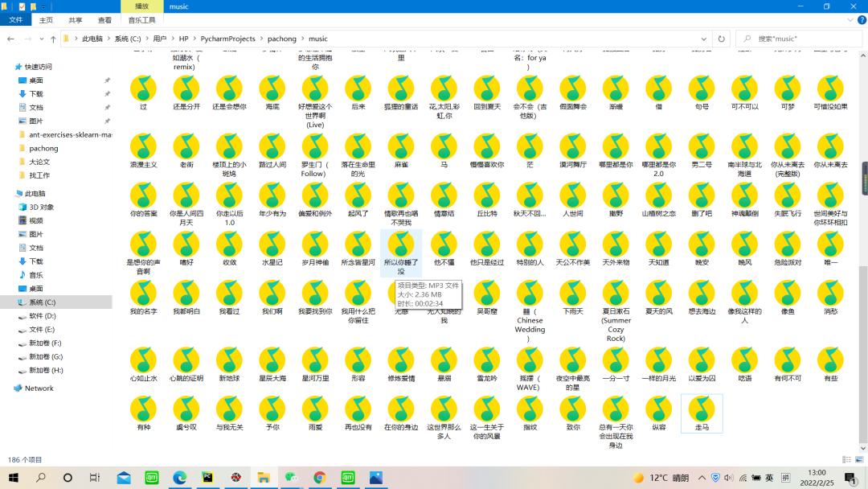Screen dimensions: 868x489
Task: Select the music file 浪漫主义
Action: coord(143,150)
